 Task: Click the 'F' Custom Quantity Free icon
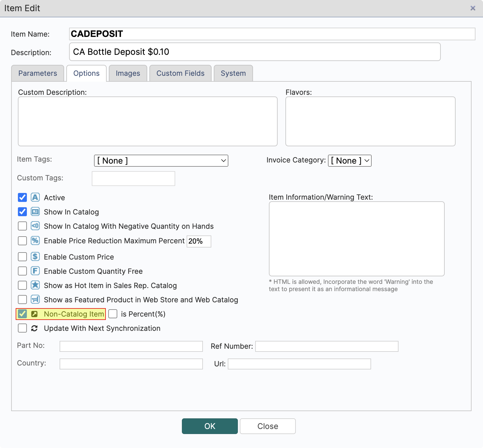(x=35, y=271)
